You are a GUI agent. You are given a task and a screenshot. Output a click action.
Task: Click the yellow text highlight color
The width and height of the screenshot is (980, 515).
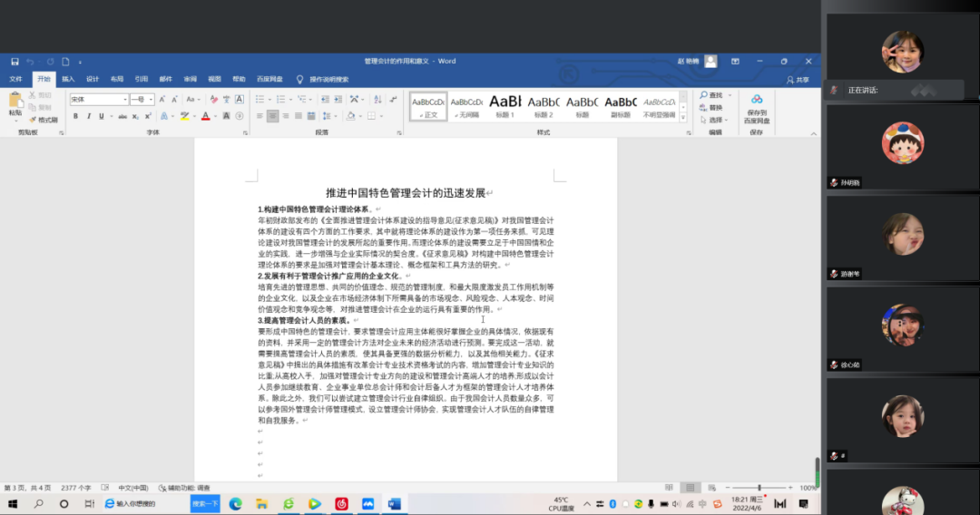point(184,116)
